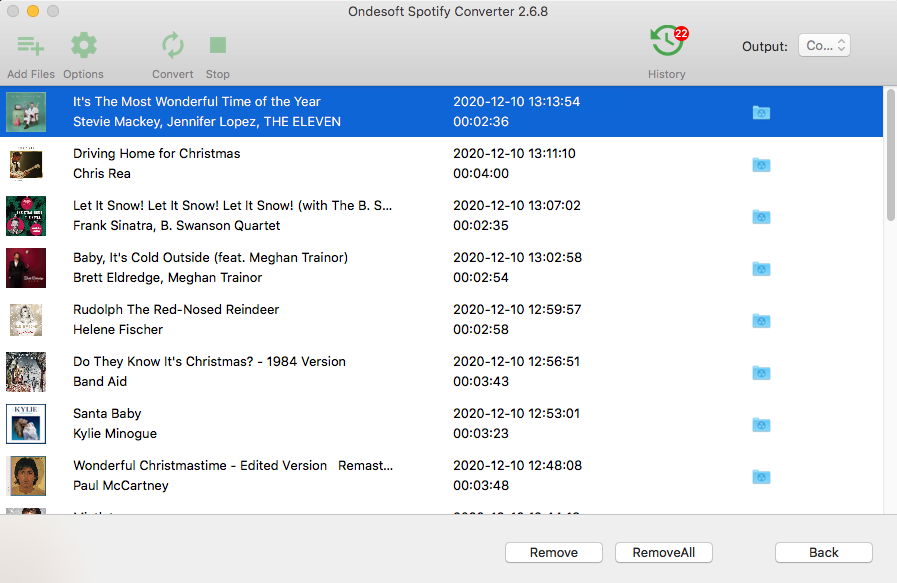Click artist text 'Frank Sinatra, B. Swanson Quartet'
897x583 pixels.
tap(177, 225)
